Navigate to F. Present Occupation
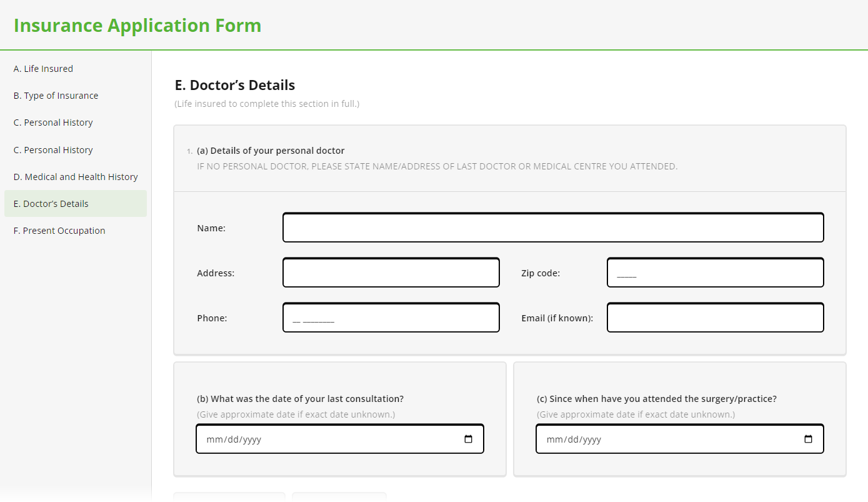Image resolution: width=868 pixels, height=502 pixels. pyautogui.click(x=59, y=230)
